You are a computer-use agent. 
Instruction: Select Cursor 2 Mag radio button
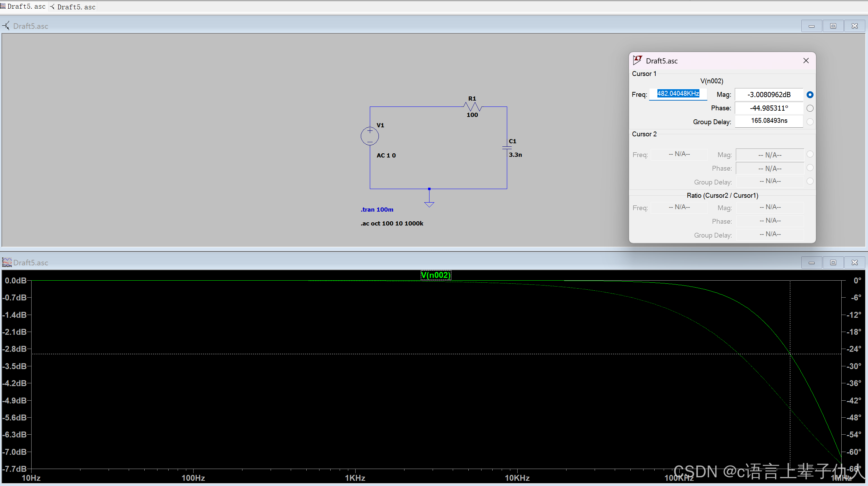pyautogui.click(x=810, y=154)
